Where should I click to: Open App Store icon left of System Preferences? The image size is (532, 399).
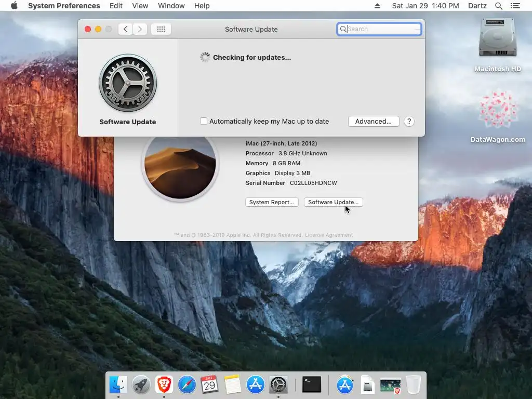coord(256,385)
